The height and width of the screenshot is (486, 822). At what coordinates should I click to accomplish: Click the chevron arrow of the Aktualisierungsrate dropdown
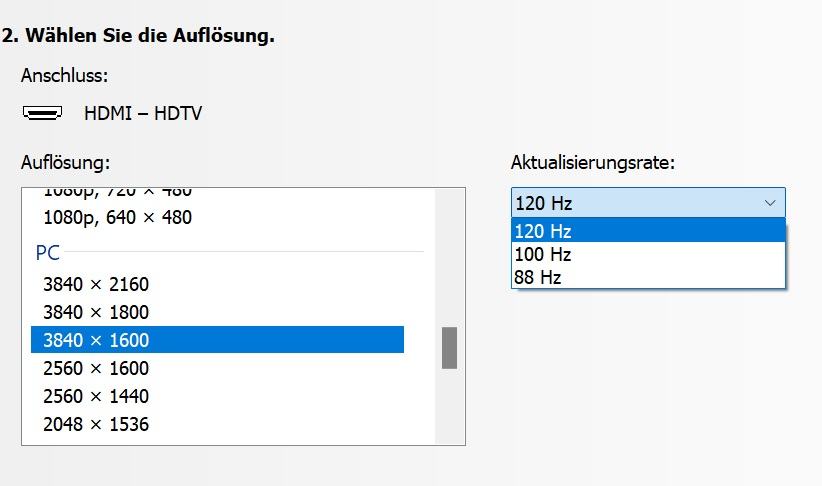769,203
